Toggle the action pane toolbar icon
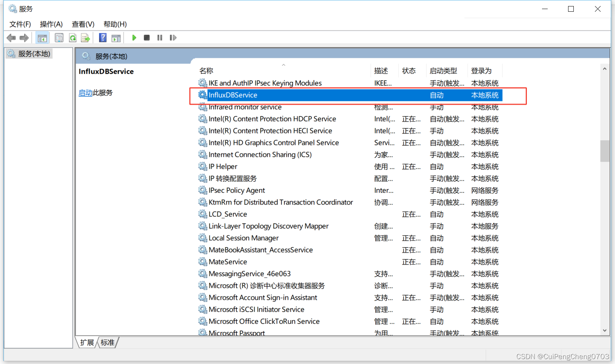 click(x=116, y=38)
